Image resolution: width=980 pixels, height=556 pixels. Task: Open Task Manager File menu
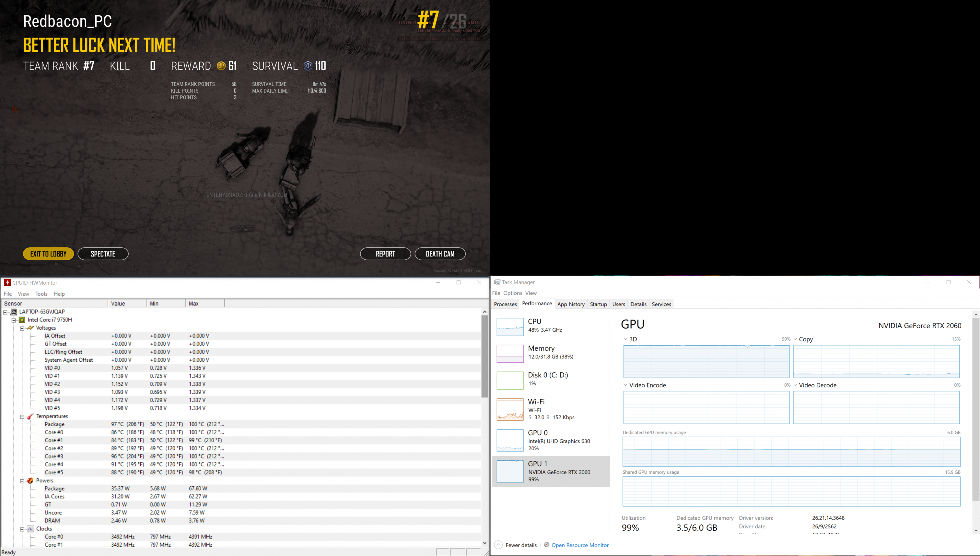pyautogui.click(x=496, y=293)
